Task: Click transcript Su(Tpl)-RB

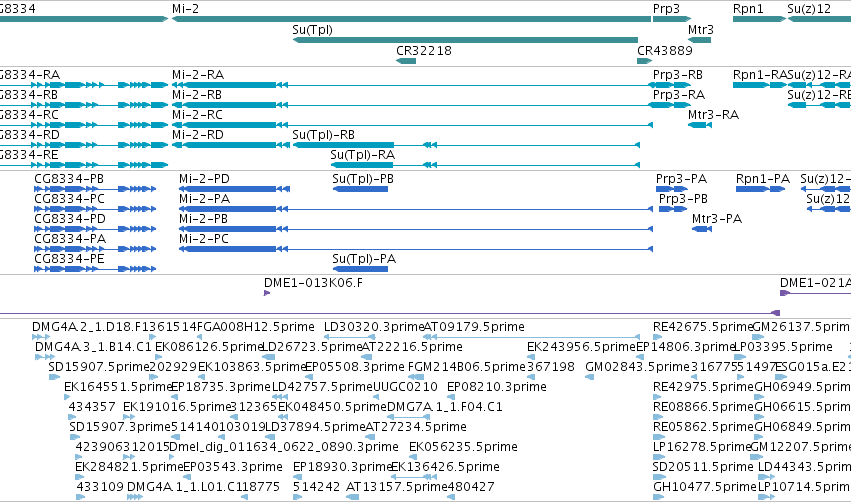Action: click(x=466, y=145)
